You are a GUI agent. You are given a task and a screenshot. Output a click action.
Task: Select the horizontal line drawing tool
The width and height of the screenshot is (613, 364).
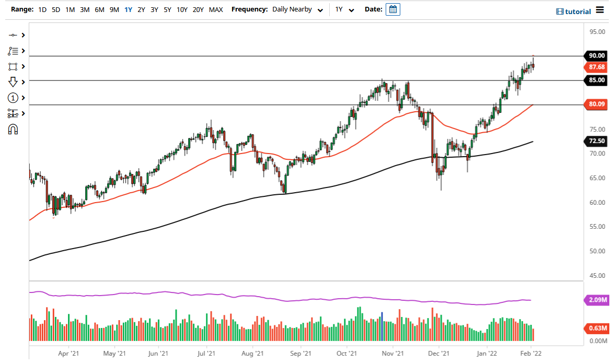[14, 35]
